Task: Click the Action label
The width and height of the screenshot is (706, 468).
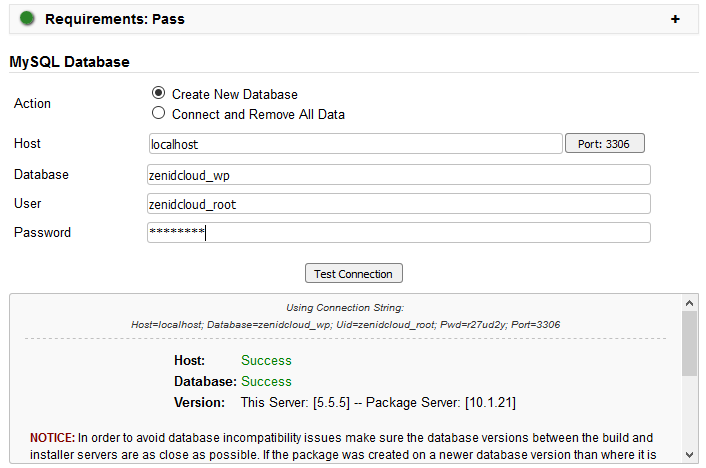Action: (x=32, y=103)
